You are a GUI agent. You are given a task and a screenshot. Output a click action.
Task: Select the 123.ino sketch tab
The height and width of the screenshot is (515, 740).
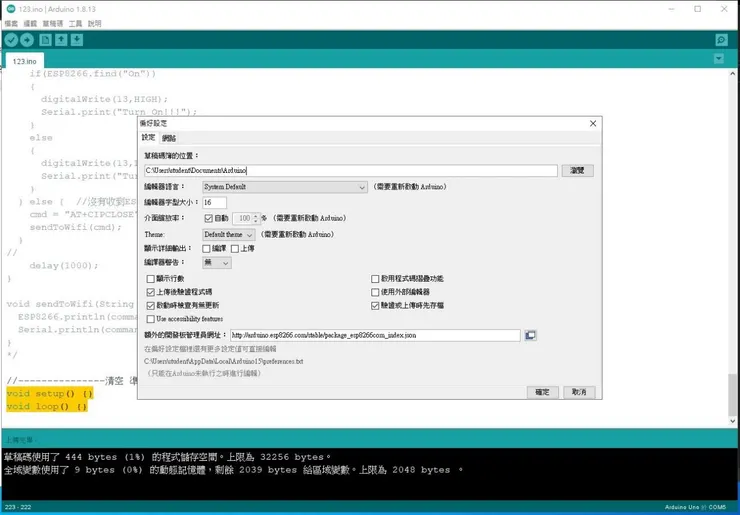pyautogui.click(x=25, y=61)
